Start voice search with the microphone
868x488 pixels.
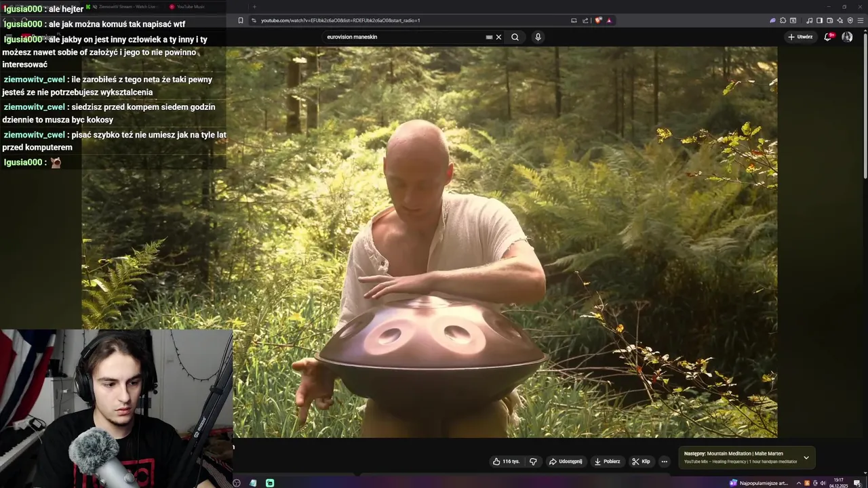538,37
